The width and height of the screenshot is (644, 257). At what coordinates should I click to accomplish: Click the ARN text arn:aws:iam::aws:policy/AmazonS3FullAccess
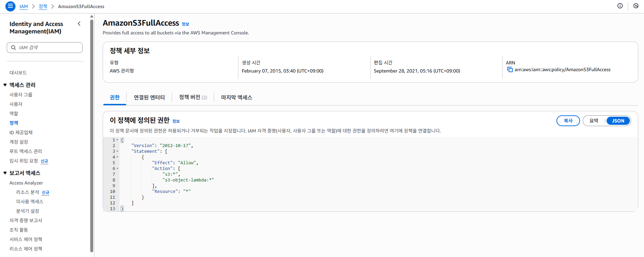pos(563,69)
